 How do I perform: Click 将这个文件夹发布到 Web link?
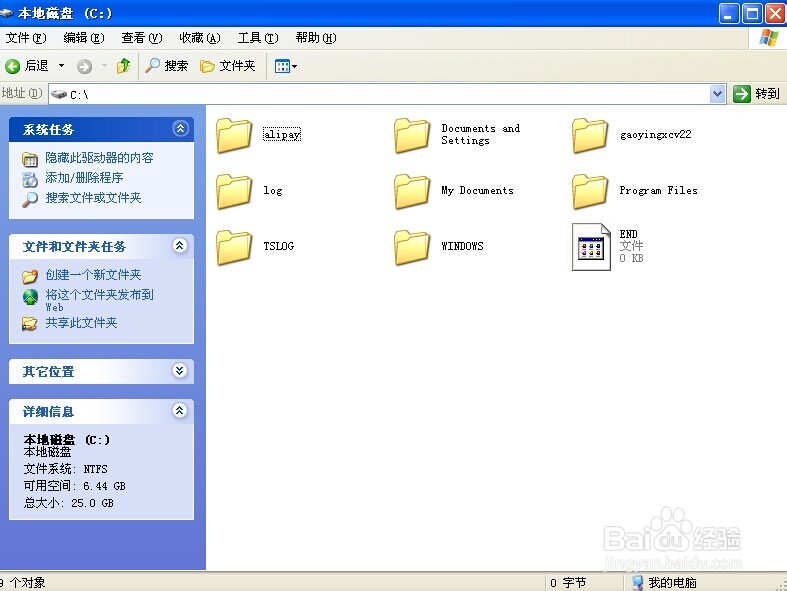point(99,300)
